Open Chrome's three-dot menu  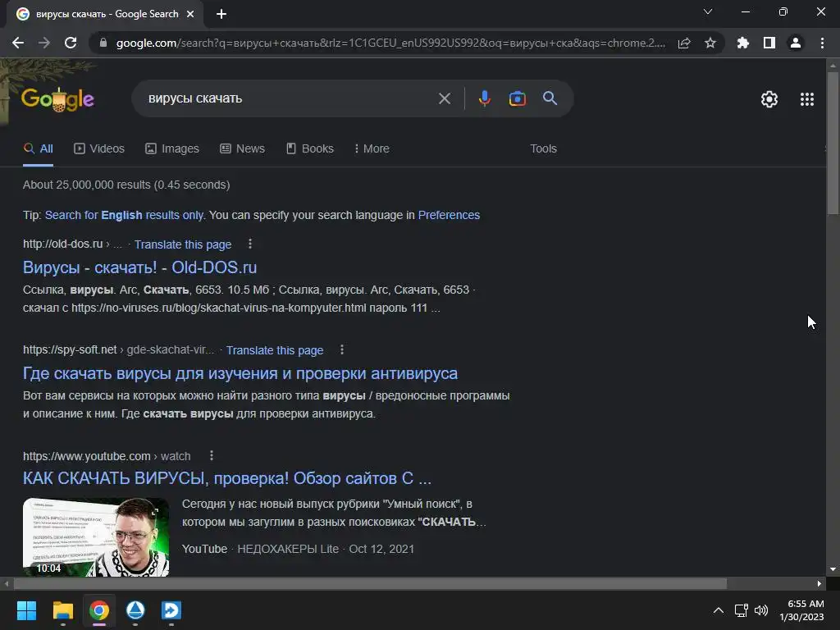[x=822, y=43]
